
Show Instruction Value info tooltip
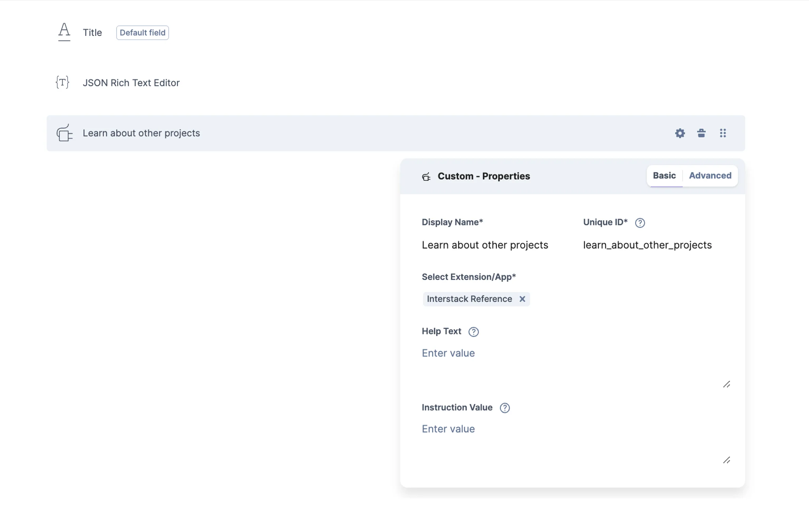(x=505, y=408)
